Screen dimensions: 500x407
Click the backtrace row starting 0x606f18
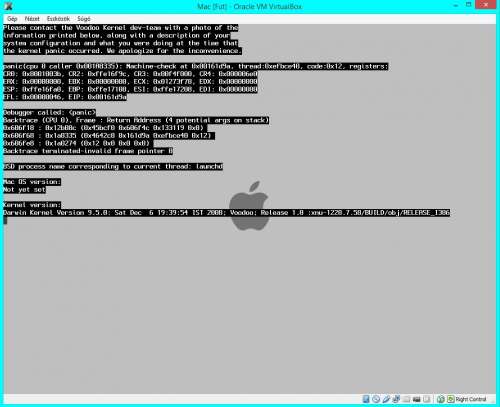pyautogui.click(x=105, y=128)
